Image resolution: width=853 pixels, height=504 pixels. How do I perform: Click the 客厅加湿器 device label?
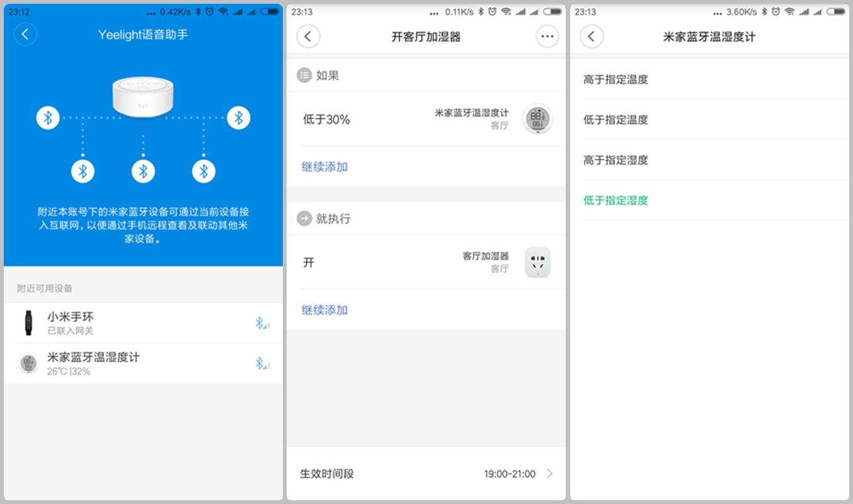(x=486, y=256)
